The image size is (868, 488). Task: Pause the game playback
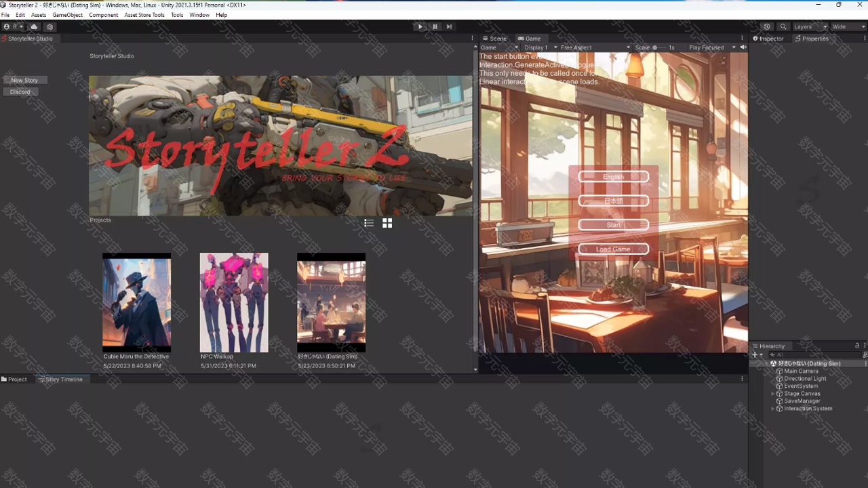click(x=435, y=26)
